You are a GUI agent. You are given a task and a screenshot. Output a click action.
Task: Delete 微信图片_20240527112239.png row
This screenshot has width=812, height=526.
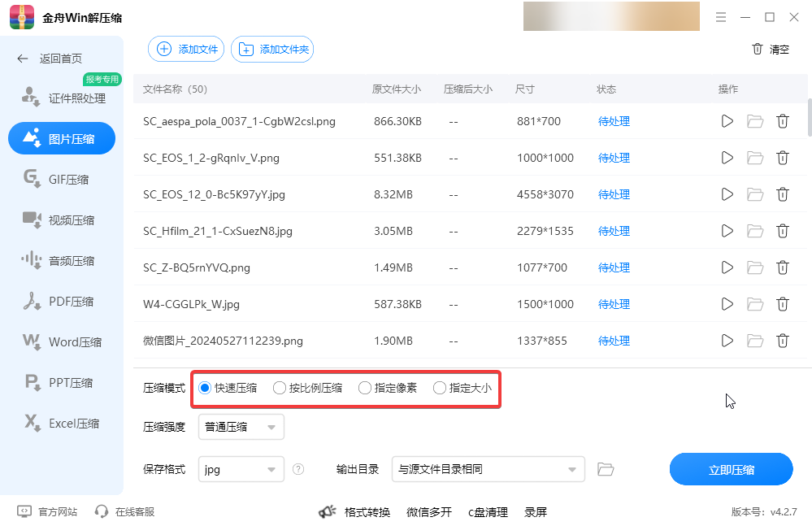783,341
